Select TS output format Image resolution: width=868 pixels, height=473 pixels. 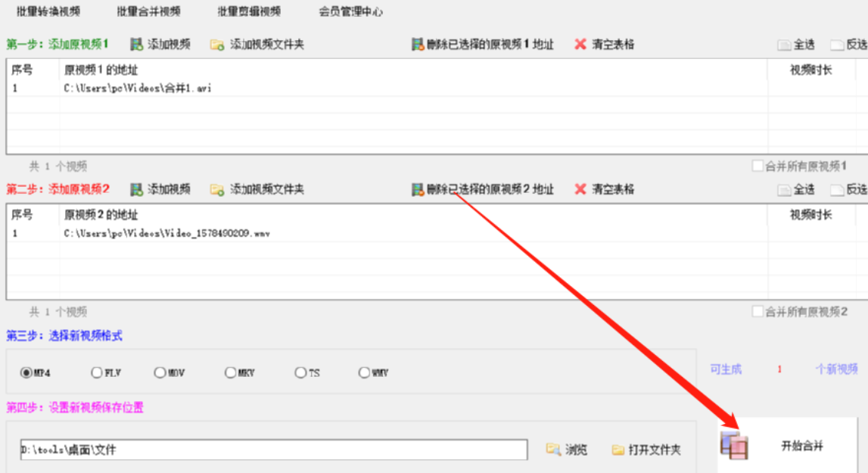(x=300, y=373)
